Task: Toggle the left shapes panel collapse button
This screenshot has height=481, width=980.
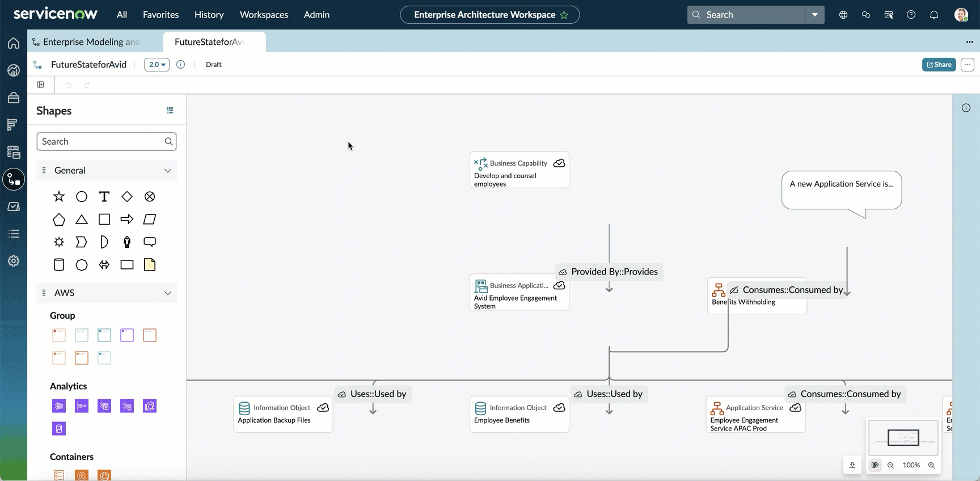Action: point(41,85)
